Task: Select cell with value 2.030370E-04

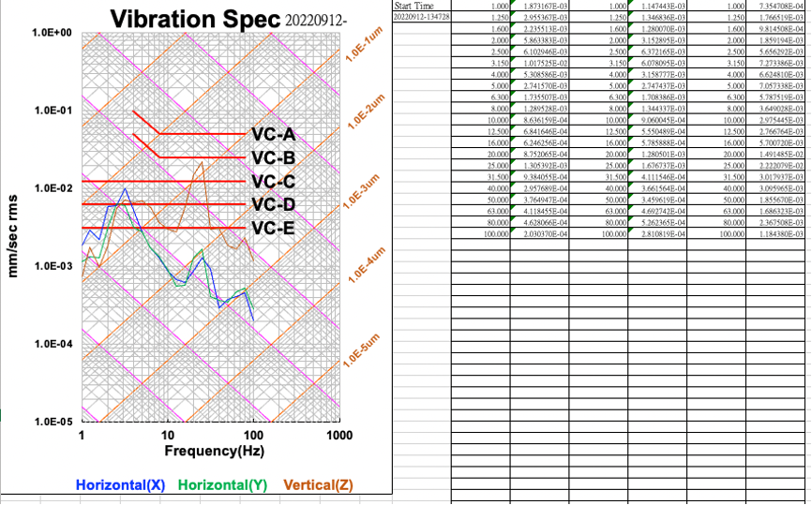Action: pos(539,233)
